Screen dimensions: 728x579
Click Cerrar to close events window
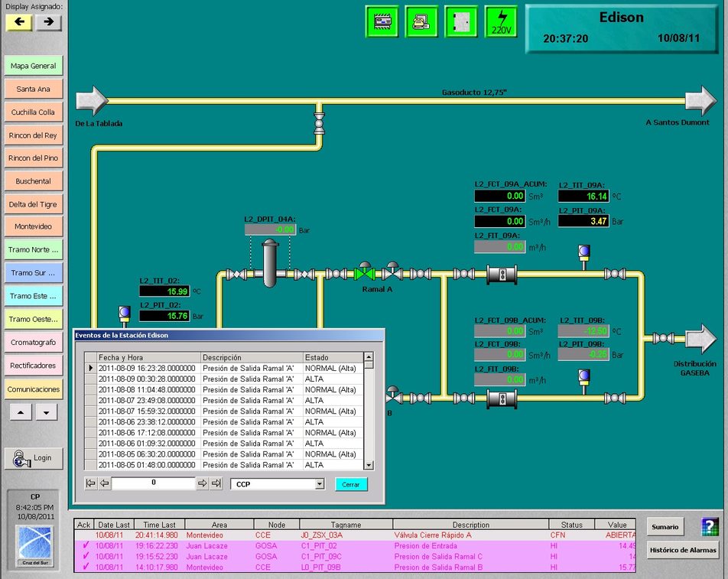click(x=351, y=484)
